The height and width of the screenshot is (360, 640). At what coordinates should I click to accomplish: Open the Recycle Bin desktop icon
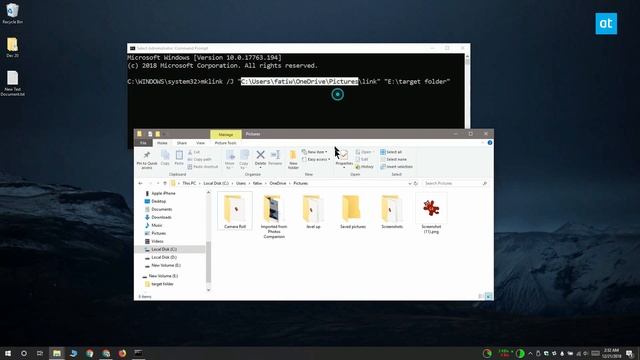click(12, 13)
